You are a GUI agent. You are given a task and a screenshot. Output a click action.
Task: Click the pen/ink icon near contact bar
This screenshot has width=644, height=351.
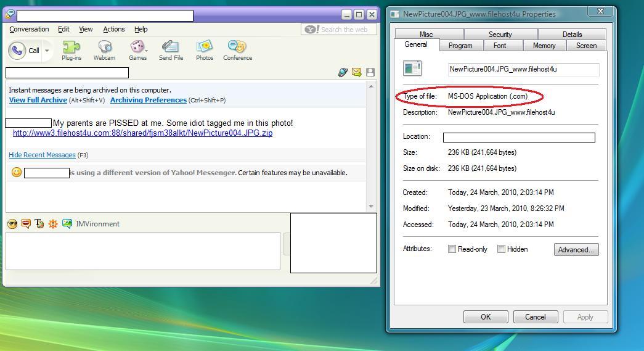coord(343,73)
